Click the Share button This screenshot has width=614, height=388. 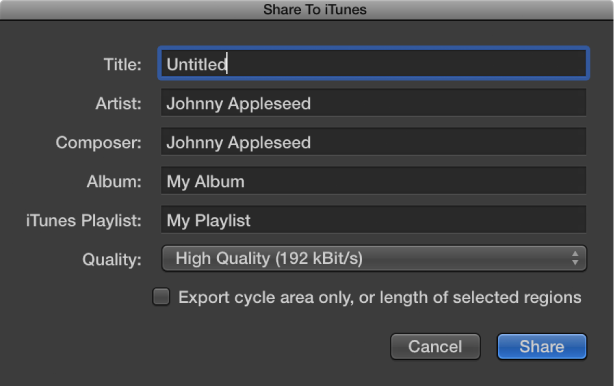(x=542, y=346)
